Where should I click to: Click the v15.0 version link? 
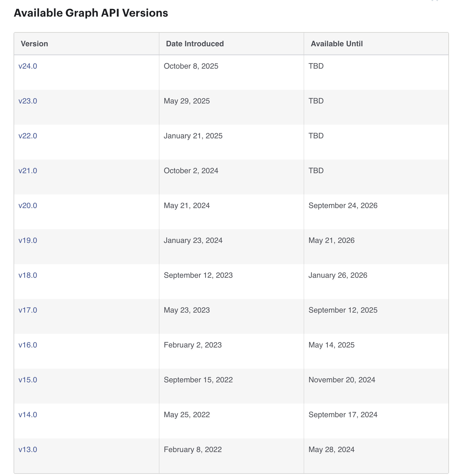tap(28, 380)
